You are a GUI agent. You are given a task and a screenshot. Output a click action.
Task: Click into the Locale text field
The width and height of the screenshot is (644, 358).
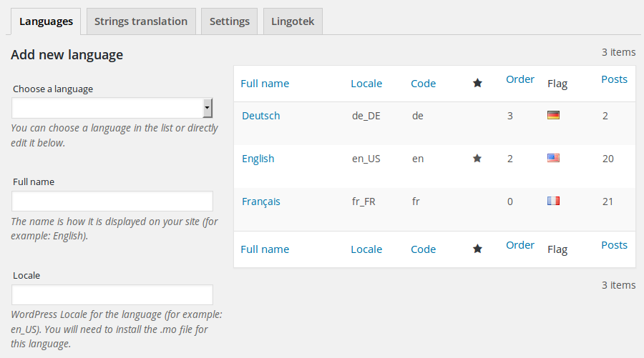(112, 294)
